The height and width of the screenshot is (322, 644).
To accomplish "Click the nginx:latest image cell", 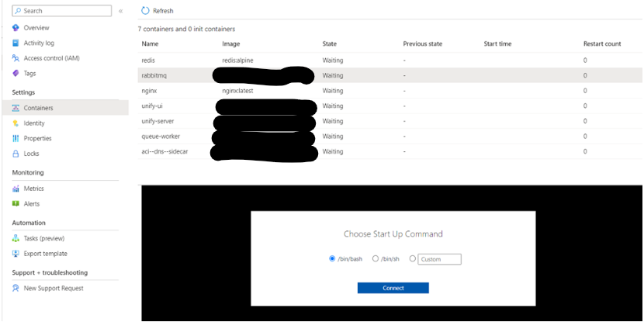I will [x=237, y=91].
